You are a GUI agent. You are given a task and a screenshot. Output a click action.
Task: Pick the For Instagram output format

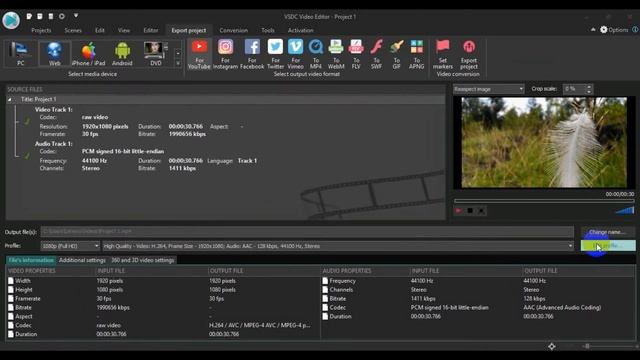click(225, 55)
